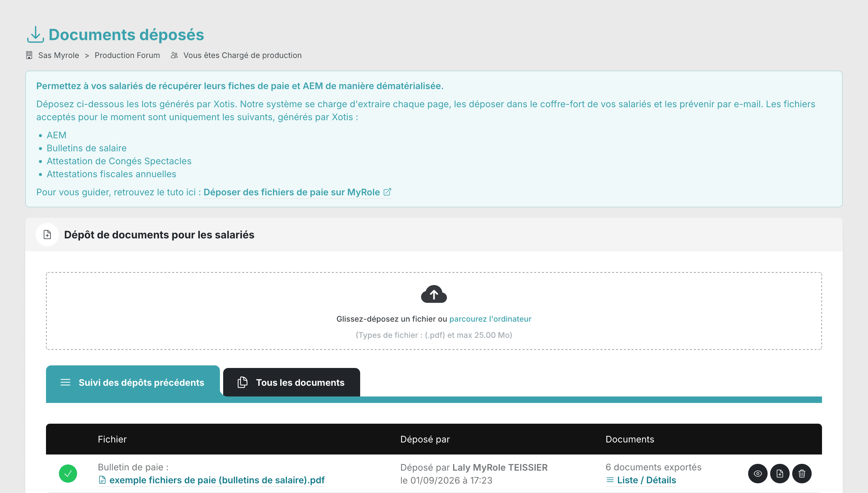
Task: Click 'Vous êtes Chargé de production' text
Action: (242, 55)
